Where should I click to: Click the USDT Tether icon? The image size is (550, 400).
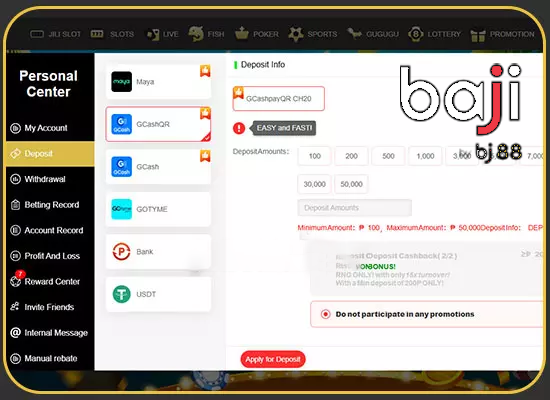121,294
